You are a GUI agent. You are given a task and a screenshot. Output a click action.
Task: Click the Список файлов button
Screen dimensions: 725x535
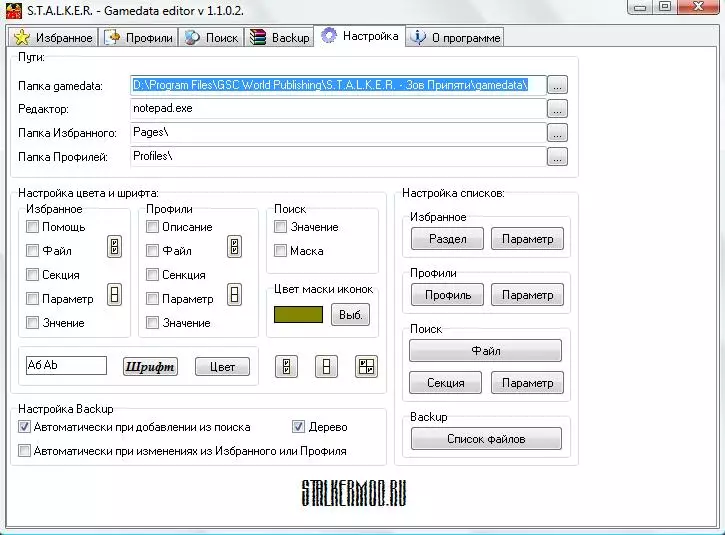coord(486,439)
